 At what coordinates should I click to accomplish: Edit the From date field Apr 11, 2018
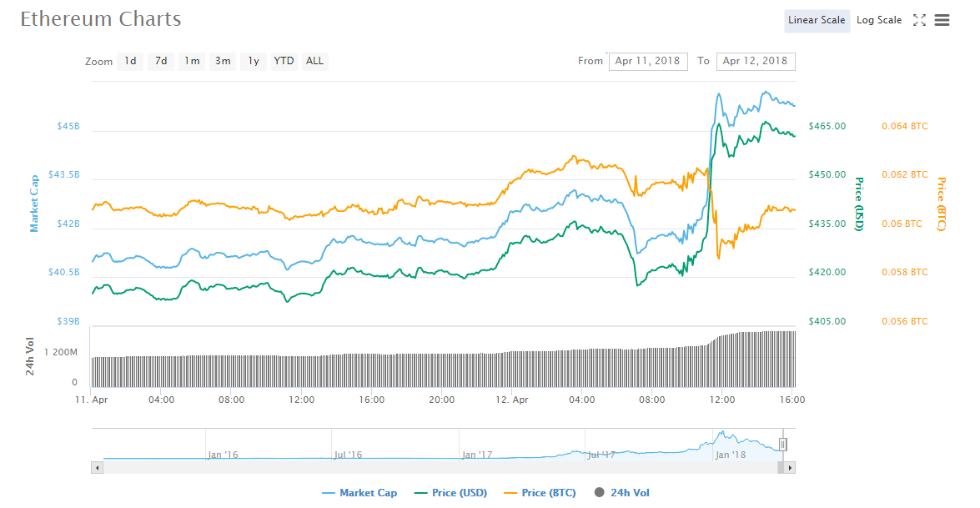tap(648, 61)
